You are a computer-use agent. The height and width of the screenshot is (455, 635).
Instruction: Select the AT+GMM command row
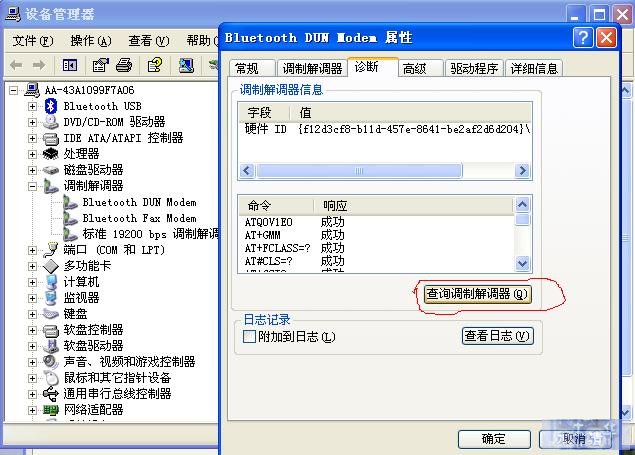tap(376, 235)
